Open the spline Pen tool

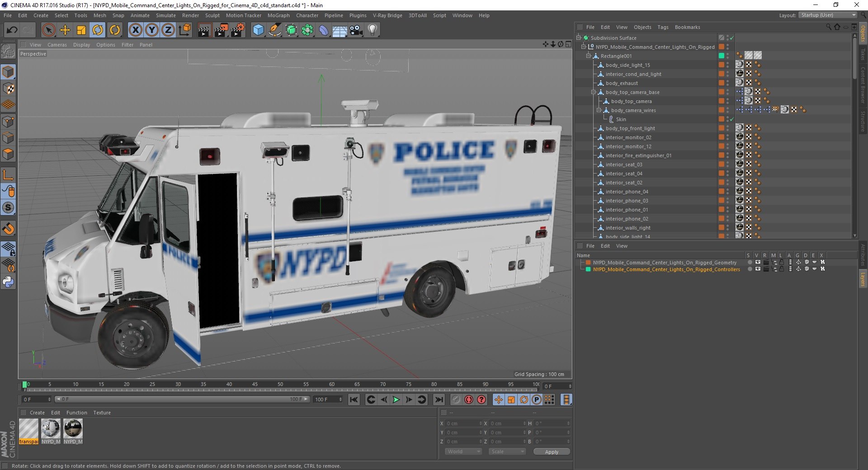274,30
